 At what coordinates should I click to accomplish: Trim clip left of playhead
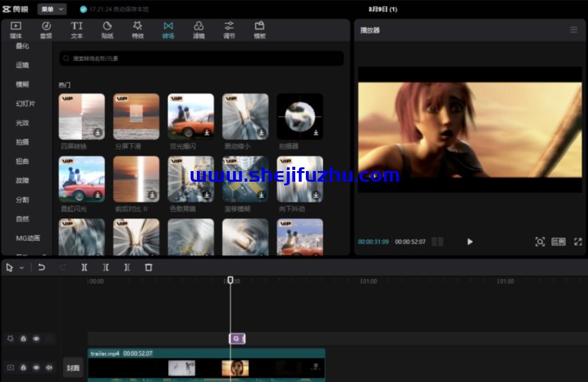(106, 268)
